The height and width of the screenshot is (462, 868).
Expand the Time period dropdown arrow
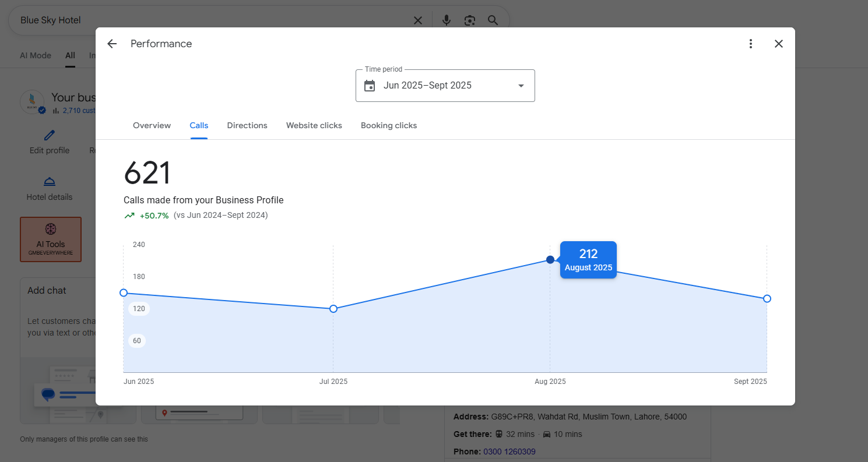(521, 86)
